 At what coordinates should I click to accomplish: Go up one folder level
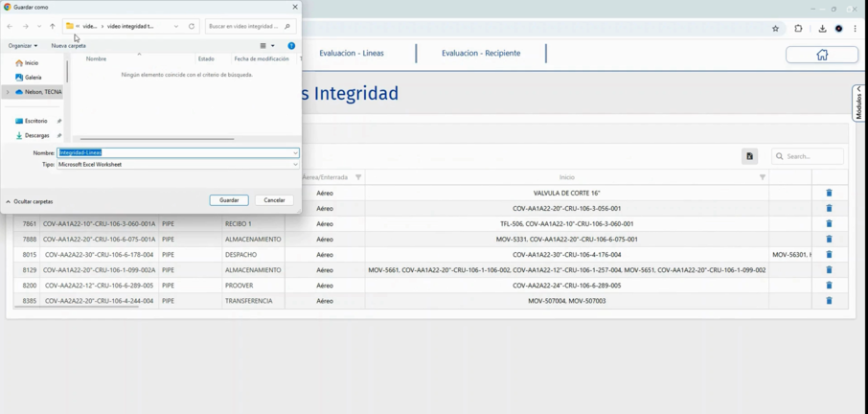coord(52,27)
